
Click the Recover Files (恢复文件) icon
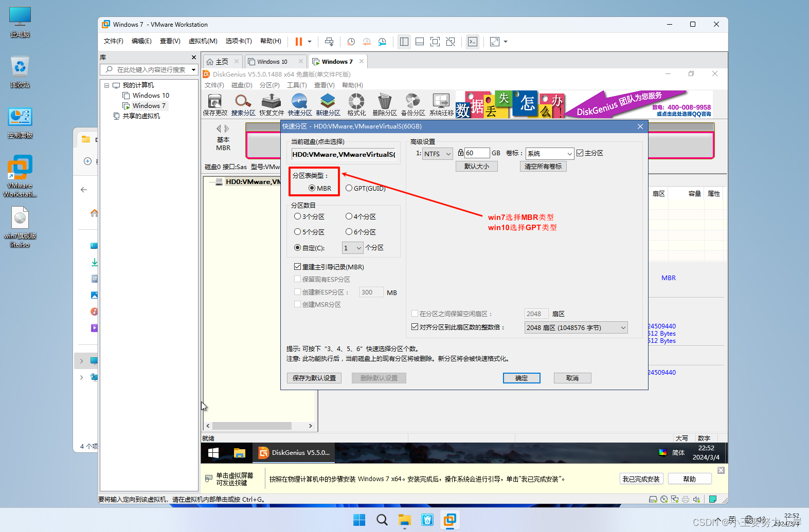tap(272, 105)
